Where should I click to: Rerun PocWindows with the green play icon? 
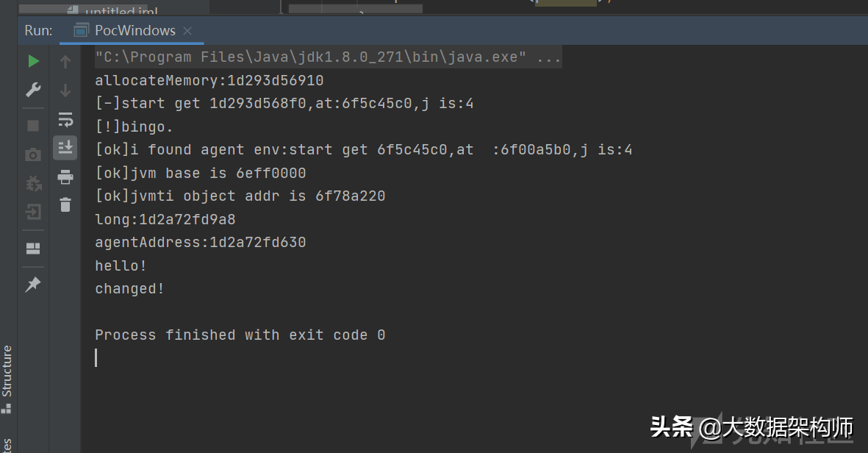(33, 62)
